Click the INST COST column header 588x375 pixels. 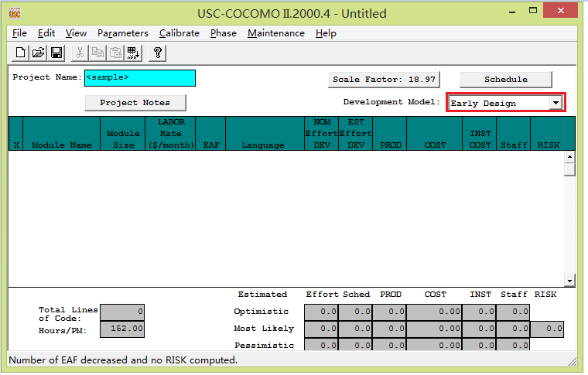click(x=480, y=134)
